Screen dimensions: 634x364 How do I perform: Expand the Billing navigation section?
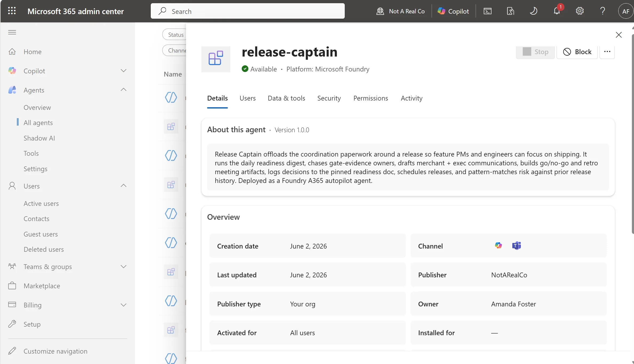(x=123, y=305)
